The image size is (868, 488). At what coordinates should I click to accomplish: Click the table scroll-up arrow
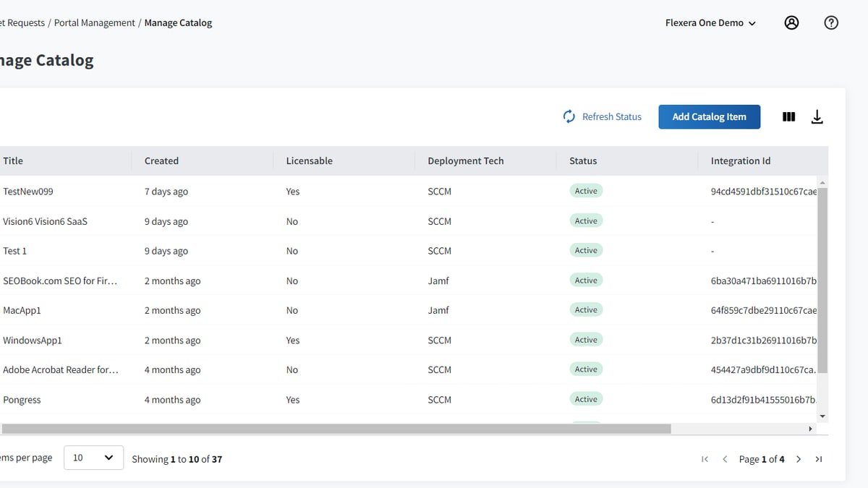[822, 182]
